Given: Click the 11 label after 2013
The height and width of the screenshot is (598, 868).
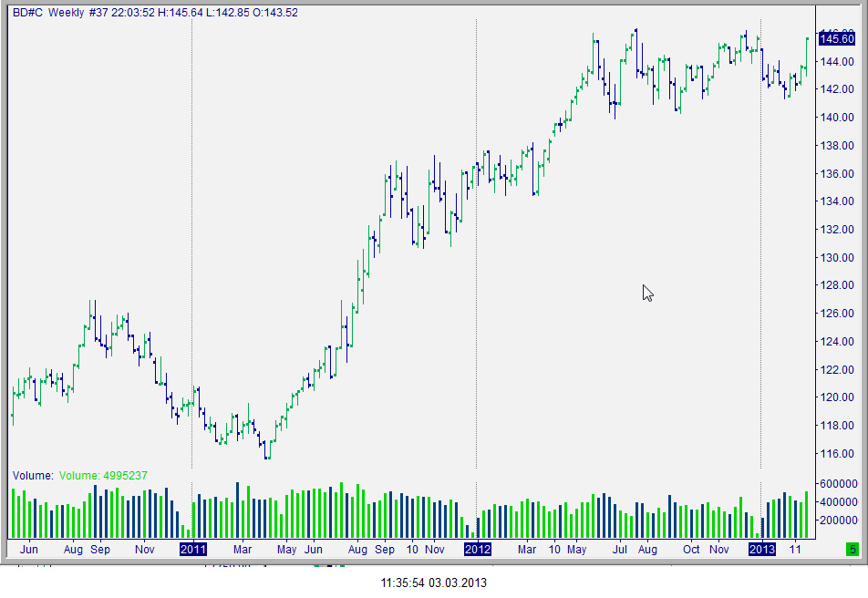Looking at the screenshot, I should point(795,550).
